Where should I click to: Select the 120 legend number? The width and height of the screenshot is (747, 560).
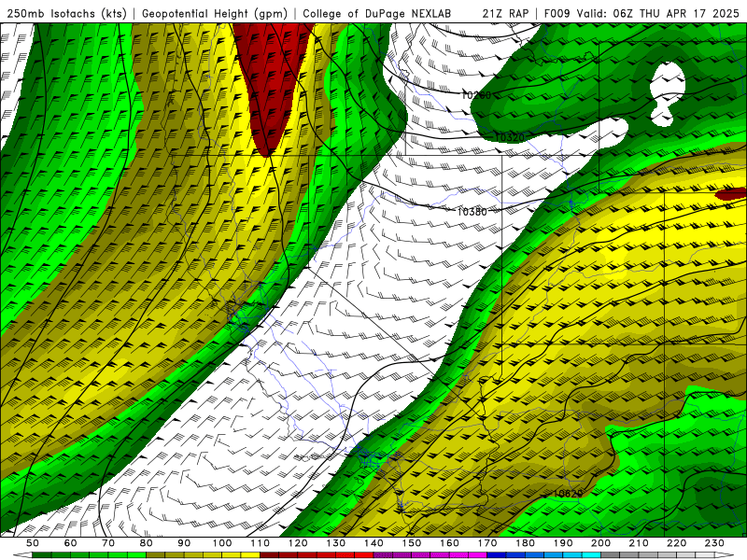pos(298,543)
